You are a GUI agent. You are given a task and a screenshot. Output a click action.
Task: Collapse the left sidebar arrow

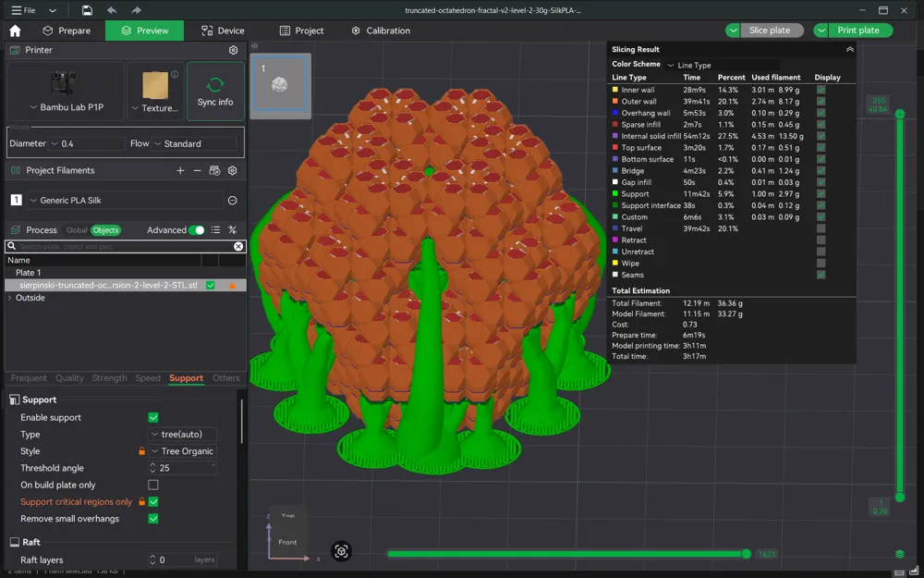(x=255, y=45)
